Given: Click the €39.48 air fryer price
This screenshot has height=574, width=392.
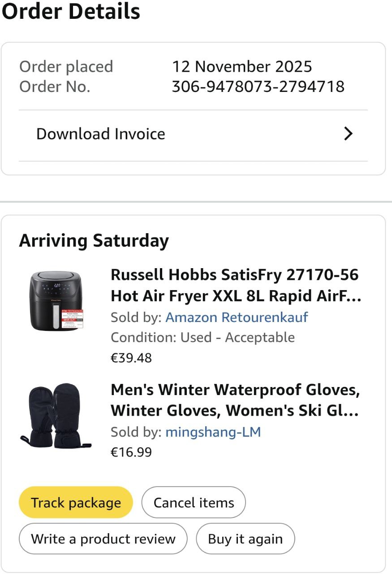Looking at the screenshot, I should point(131,358).
